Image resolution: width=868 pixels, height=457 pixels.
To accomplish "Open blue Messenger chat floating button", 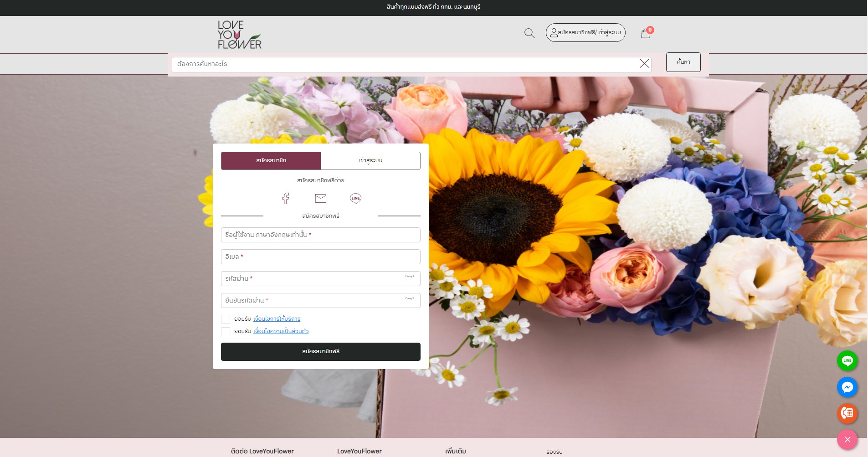I will (x=847, y=387).
